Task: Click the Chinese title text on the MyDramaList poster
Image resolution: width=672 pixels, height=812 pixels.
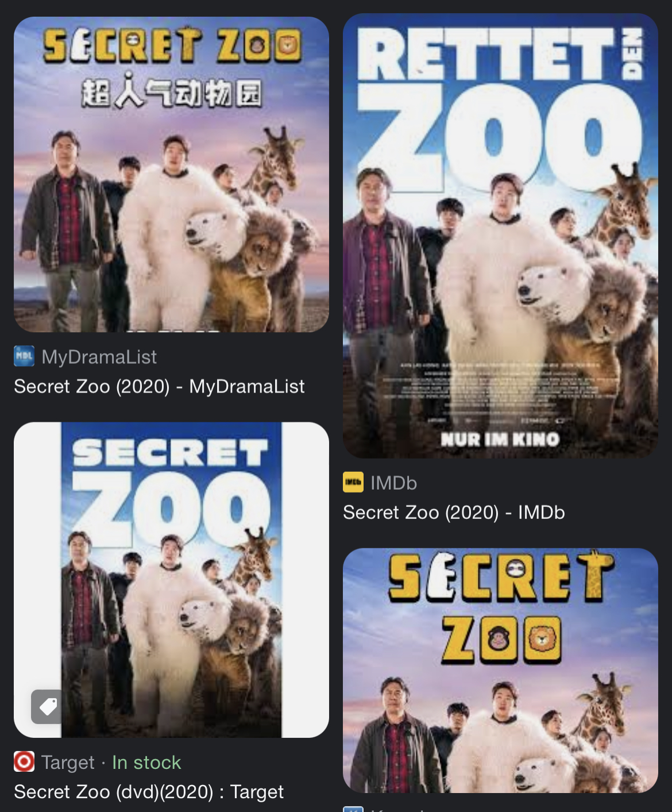Action: coord(171,93)
